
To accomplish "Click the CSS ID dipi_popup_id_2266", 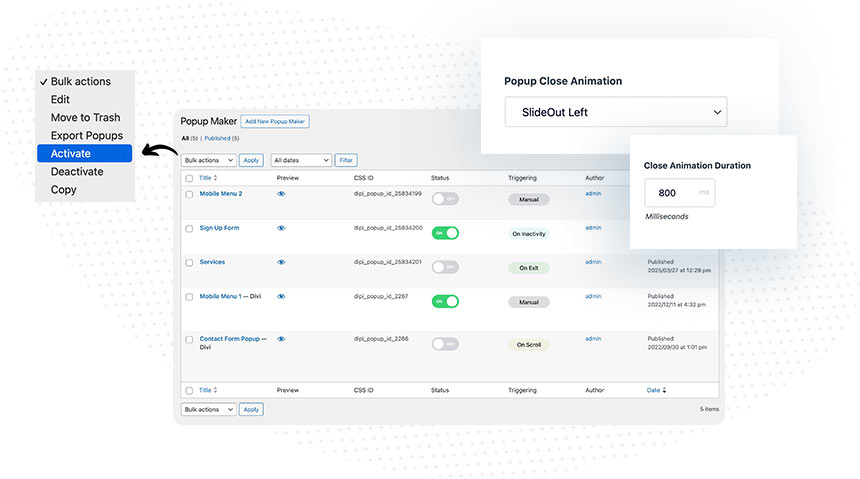I will click(x=381, y=339).
